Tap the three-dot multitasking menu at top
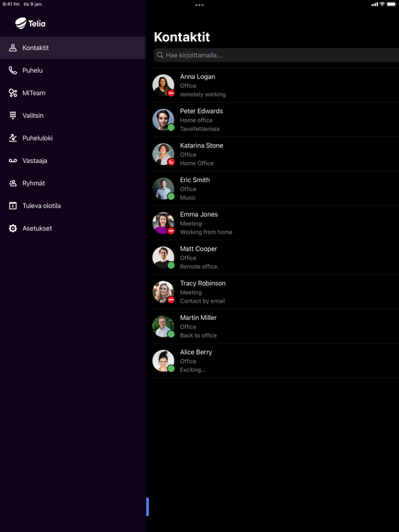Viewport: 399px width, 532px height. [199, 5]
